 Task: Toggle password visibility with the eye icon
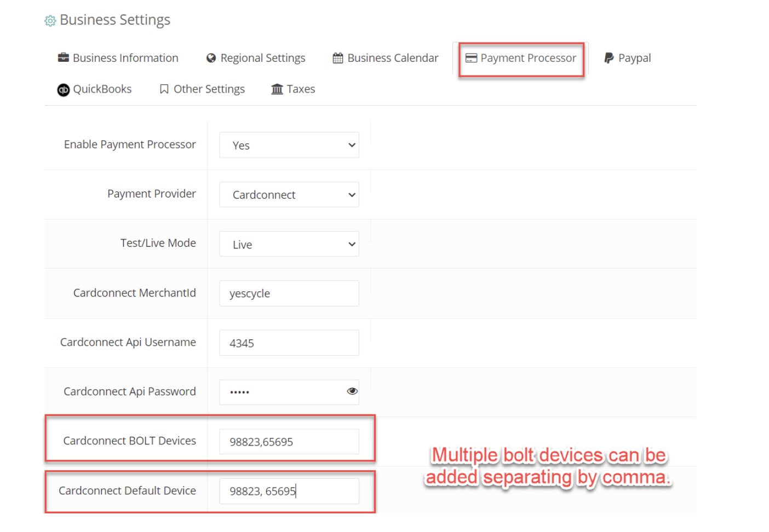tap(352, 391)
